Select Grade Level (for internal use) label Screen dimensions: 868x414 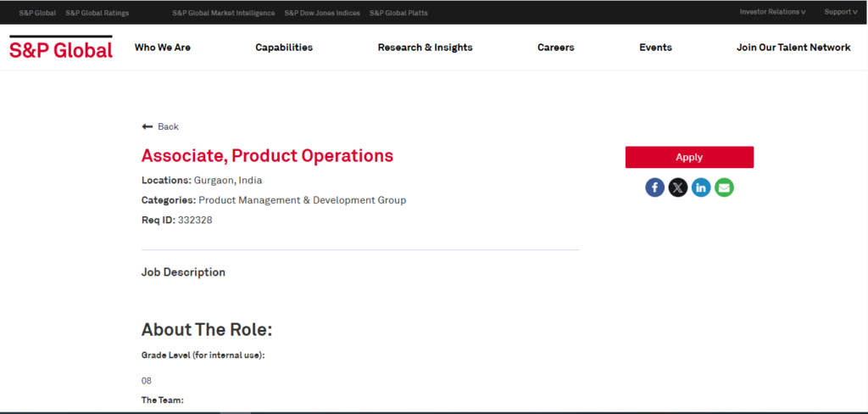point(203,355)
